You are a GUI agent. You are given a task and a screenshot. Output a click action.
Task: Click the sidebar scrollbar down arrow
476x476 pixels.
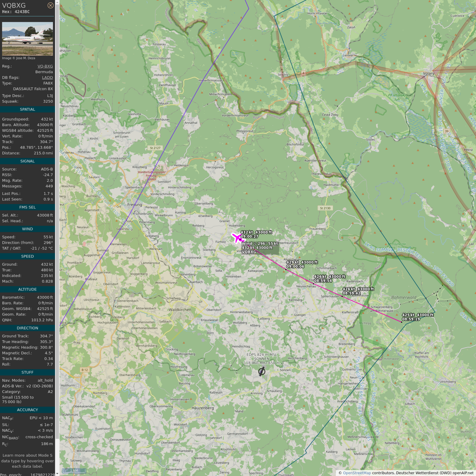57,474
